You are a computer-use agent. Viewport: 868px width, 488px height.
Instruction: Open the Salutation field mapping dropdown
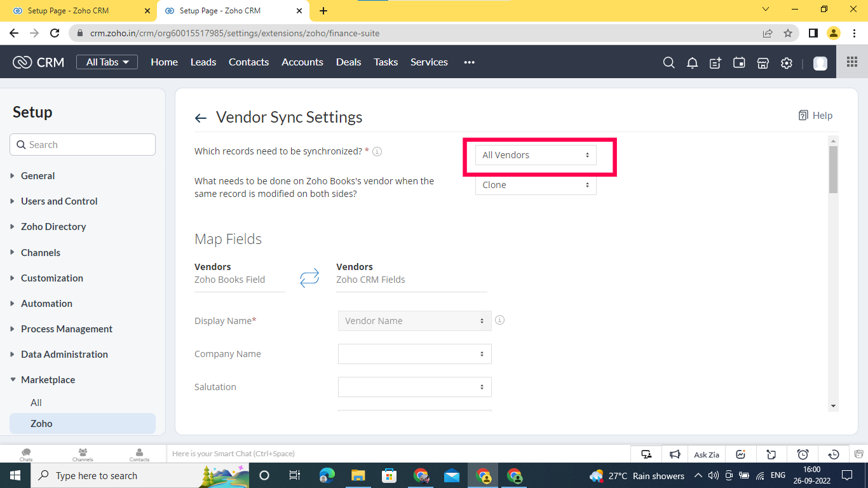tap(415, 387)
